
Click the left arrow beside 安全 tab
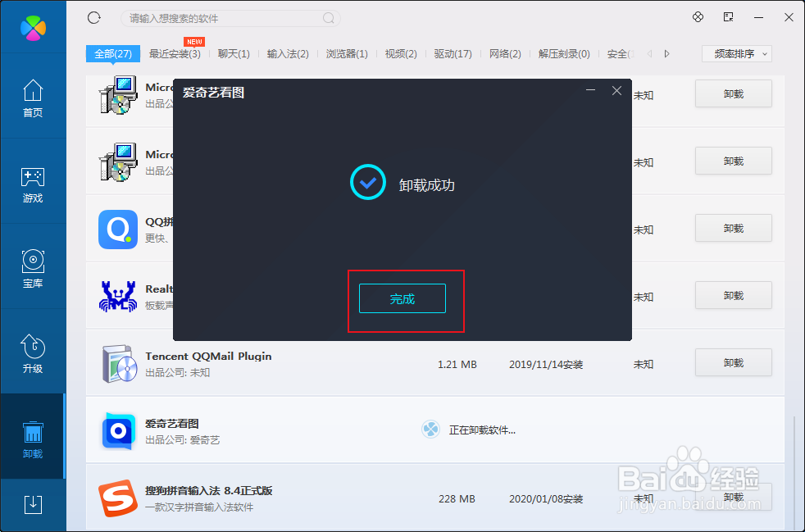coord(648,53)
